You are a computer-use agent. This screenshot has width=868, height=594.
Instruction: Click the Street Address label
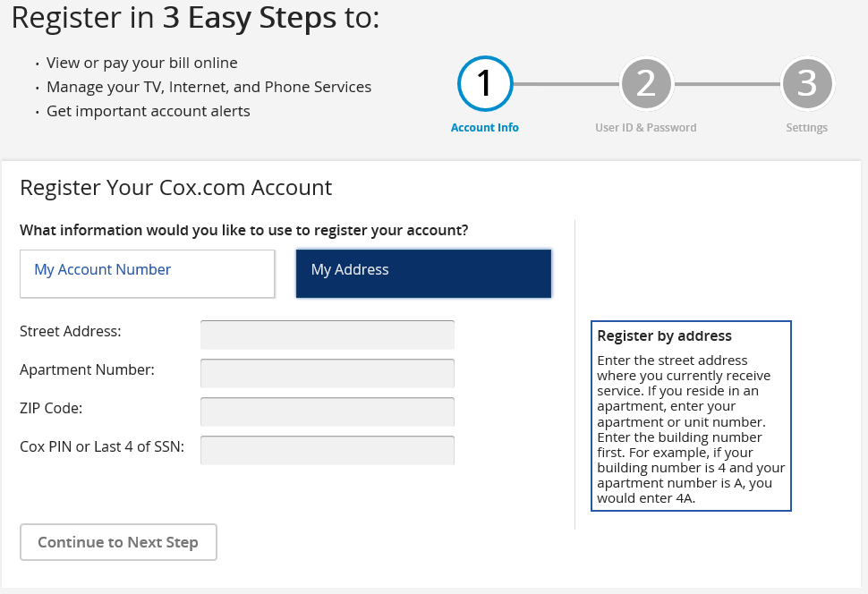[71, 331]
